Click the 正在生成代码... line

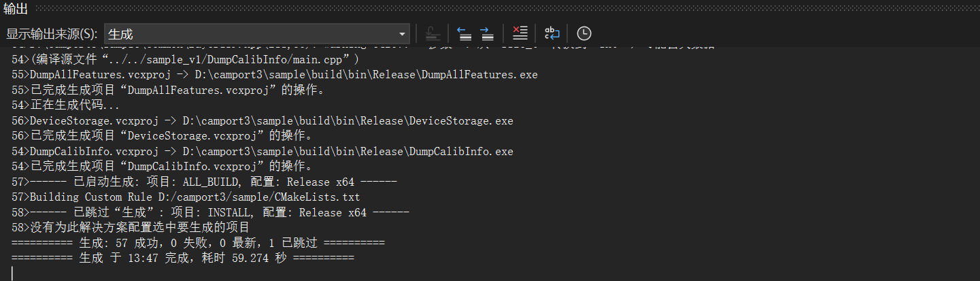click(65, 105)
